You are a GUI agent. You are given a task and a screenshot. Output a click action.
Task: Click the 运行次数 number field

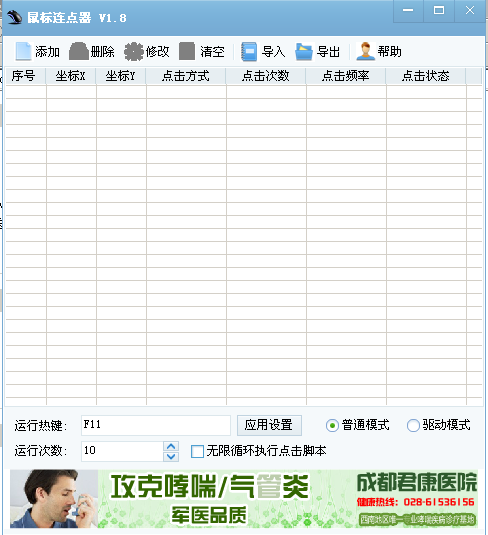coord(123,451)
